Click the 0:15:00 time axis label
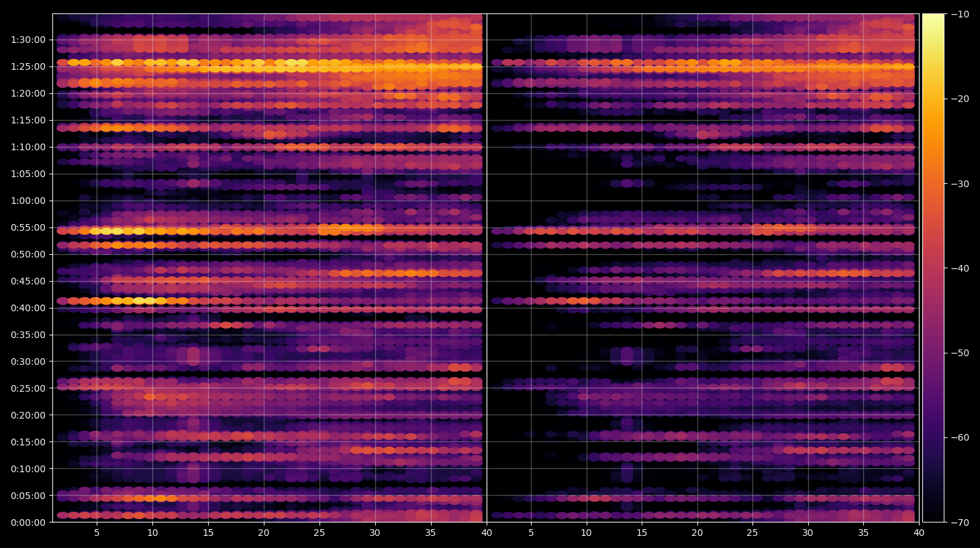This screenshot has height=548, width=980. pyautogui.click(x=28, y=442)
